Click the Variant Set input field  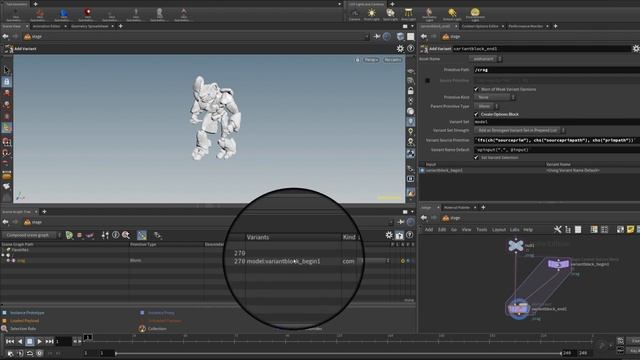[x=557, y=122]
